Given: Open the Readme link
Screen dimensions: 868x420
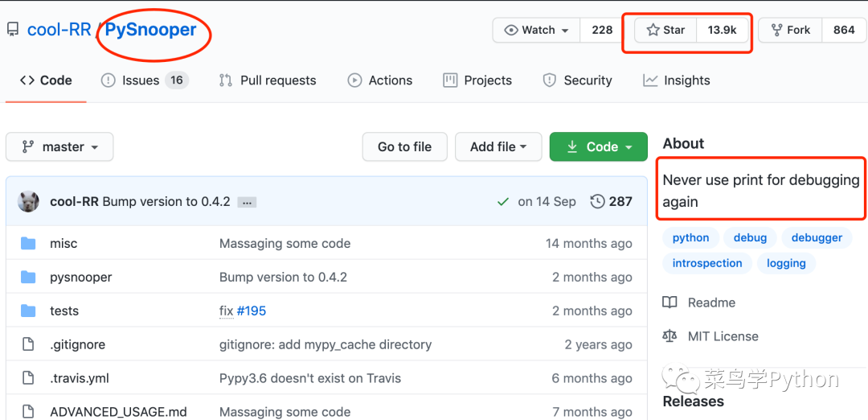Looking at the screenshot, I should (699, 303).
